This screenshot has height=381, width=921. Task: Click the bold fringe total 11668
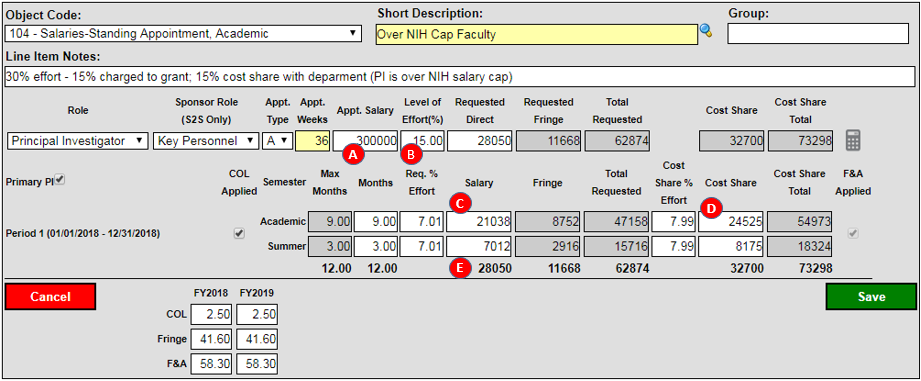point(563,268)
